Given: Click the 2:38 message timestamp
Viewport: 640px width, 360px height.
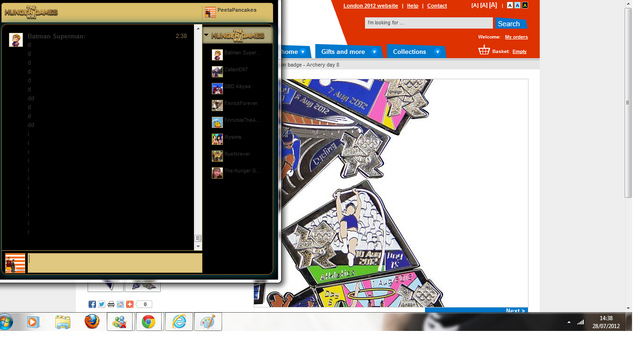Looking at the screenshot, I should pos(181,36).
